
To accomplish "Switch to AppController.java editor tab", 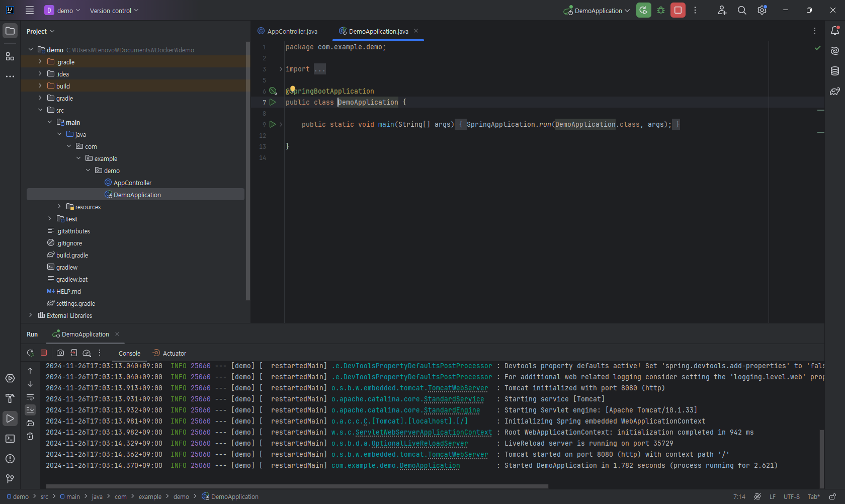I will coord(288,31).
